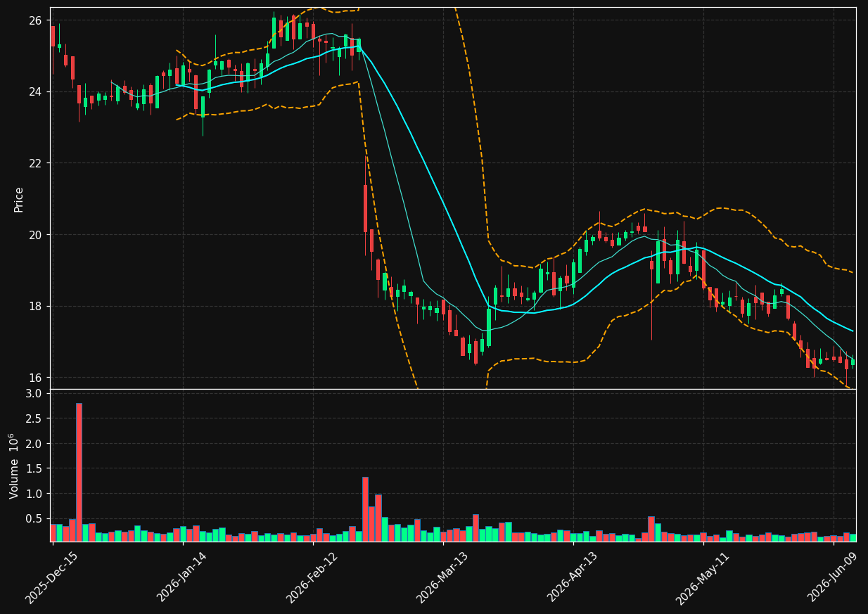Viewport: 868px width, 614px height.
Task: Click the 26 price tick label
Action: coord(35,20)
